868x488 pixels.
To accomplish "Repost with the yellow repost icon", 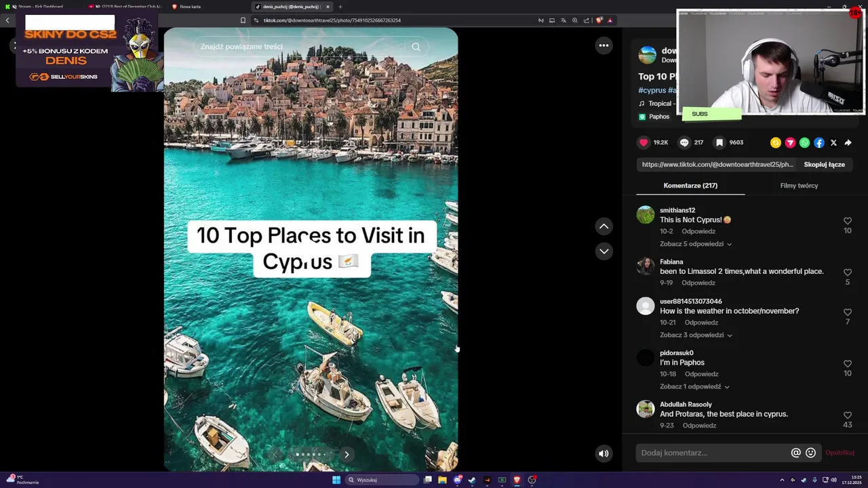I will 776,142.
